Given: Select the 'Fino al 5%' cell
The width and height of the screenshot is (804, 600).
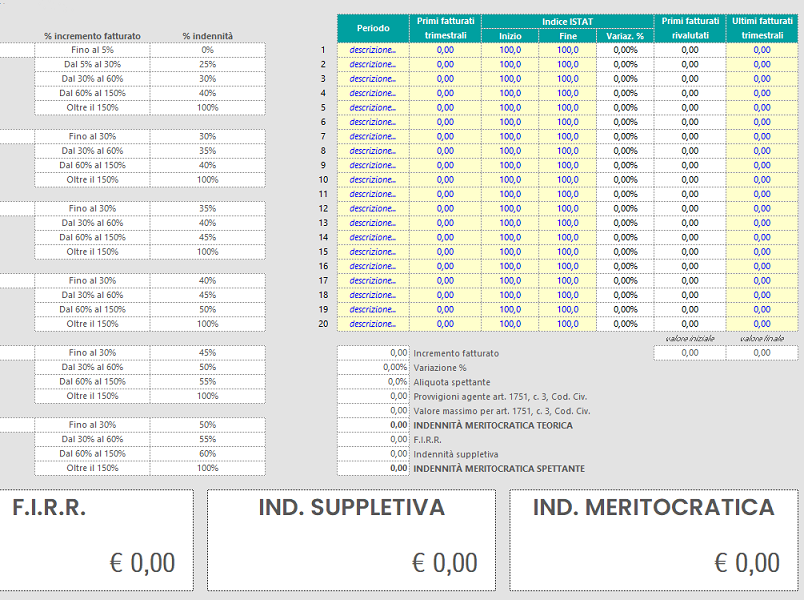Looking at the screenshot, I should pos(92,50).
